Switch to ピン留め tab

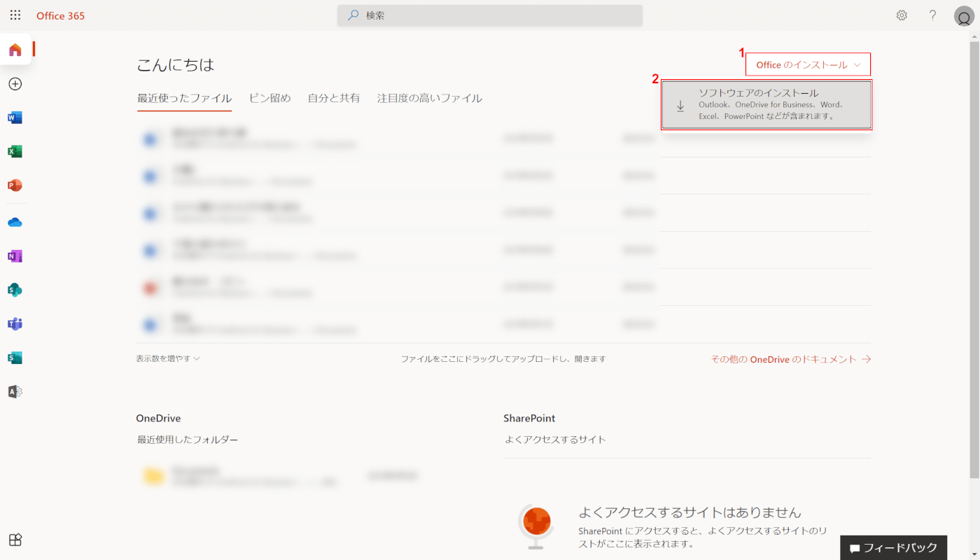269,98
